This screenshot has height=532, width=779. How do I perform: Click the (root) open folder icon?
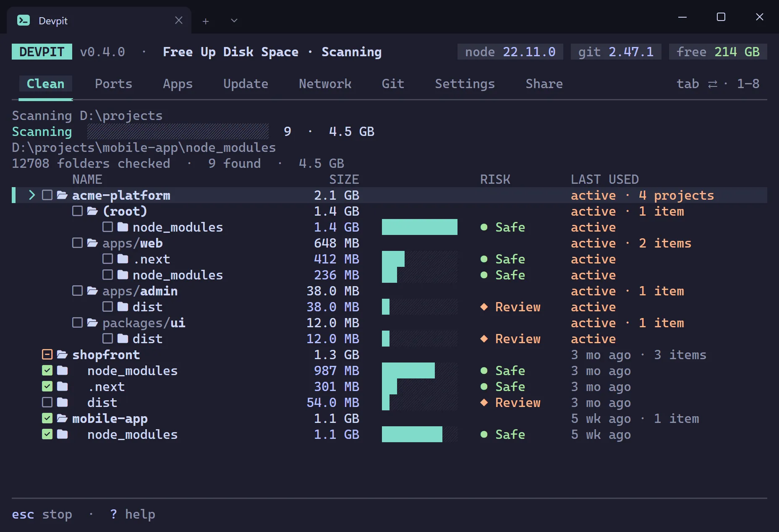click(92, 211)
